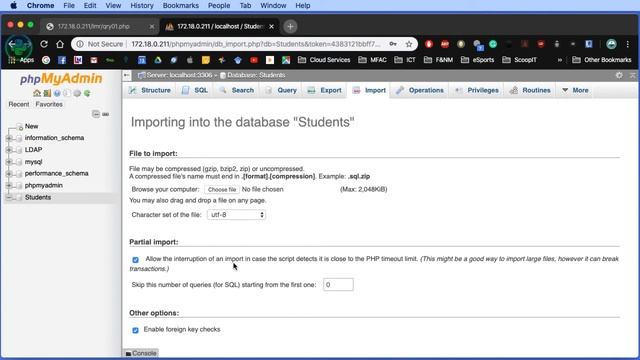Image resolution: width=640 pixels, height=360 pixels.
Task: Open the Apple menu
Action: pos(13,6)
